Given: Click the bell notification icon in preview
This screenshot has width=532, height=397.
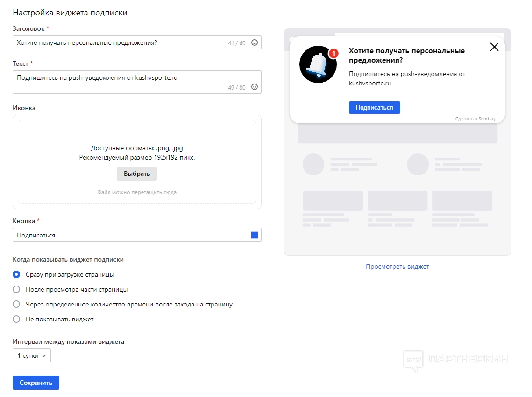Looking at the screenshot, I should [x=318, y=64].
